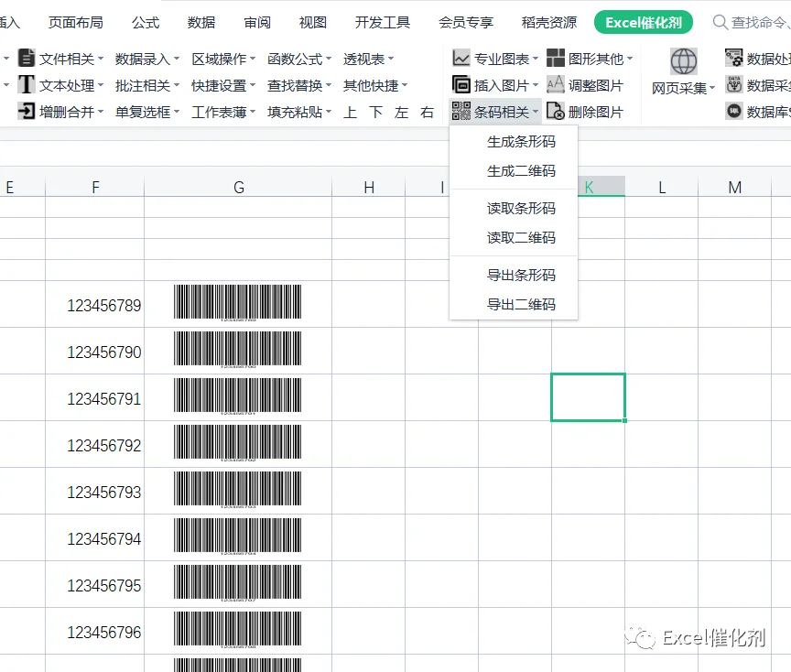The image size is (791, 672).
Task: Select column M header
Action: (x=735, y=187)
